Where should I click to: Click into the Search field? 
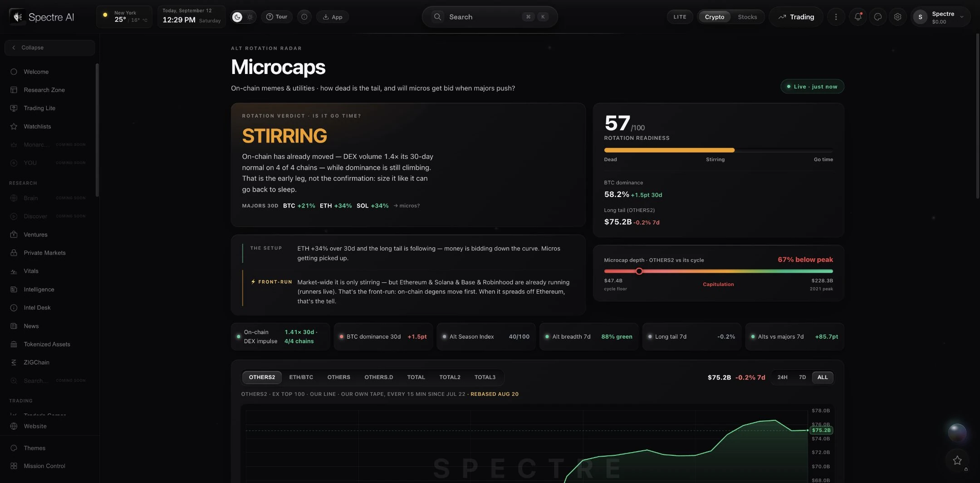(x=490, y=17)
